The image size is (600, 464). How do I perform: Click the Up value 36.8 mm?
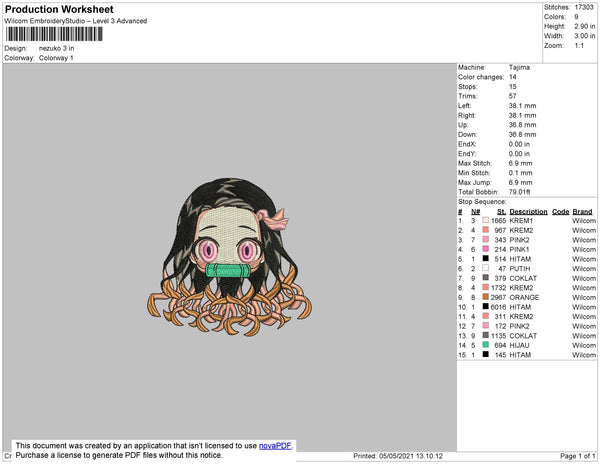click(522, 125)
